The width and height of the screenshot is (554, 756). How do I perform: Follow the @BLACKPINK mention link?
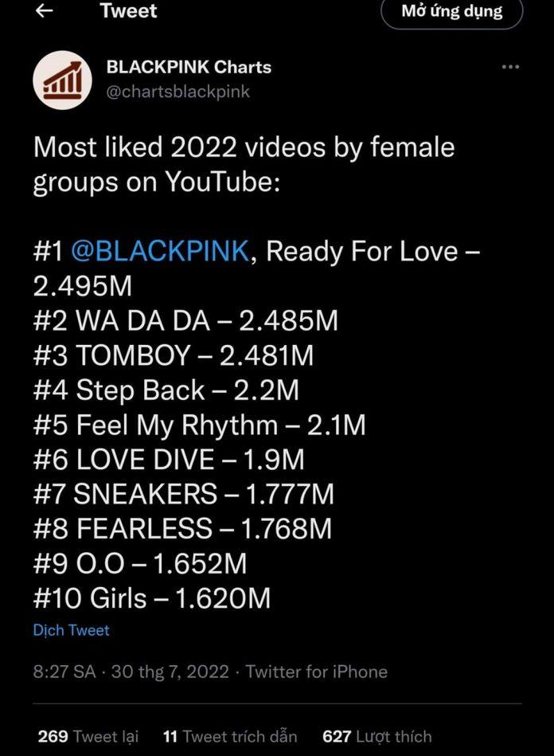(x=160, y=252)
